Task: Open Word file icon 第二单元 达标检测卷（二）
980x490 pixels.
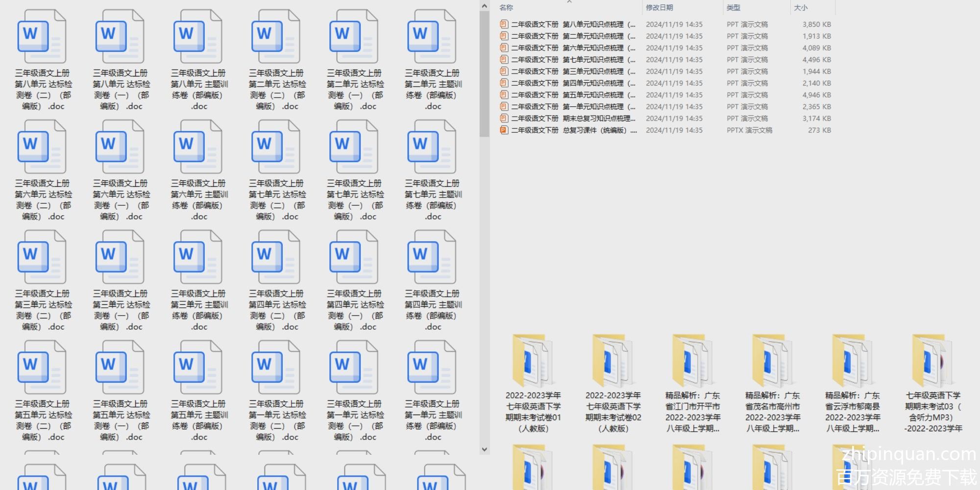Action: pos(275,37)
